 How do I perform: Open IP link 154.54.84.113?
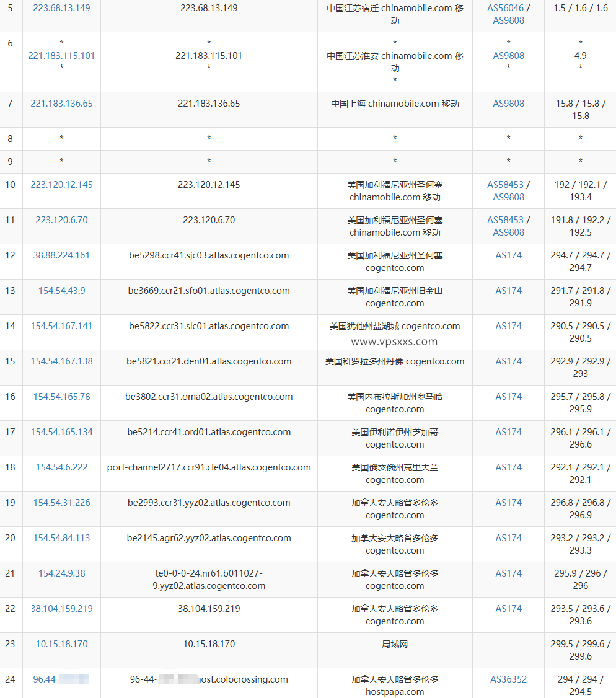click(x=61, y=537)
